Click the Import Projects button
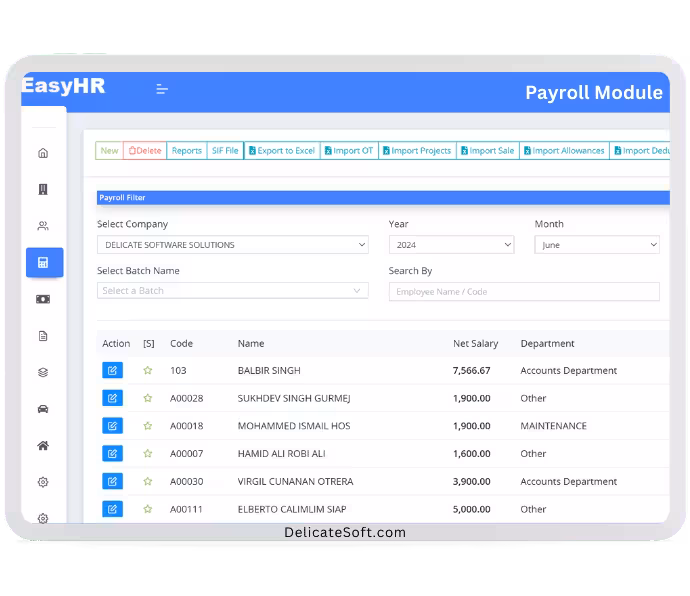Screen dimensions: 690x596 click(x=417, y=151)
